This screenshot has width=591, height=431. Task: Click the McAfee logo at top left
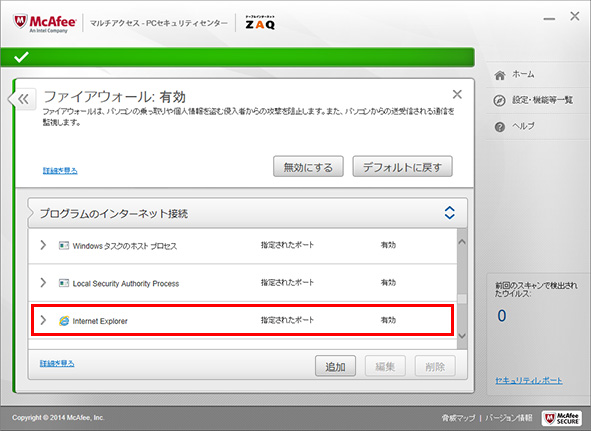(x=44, y=23)
